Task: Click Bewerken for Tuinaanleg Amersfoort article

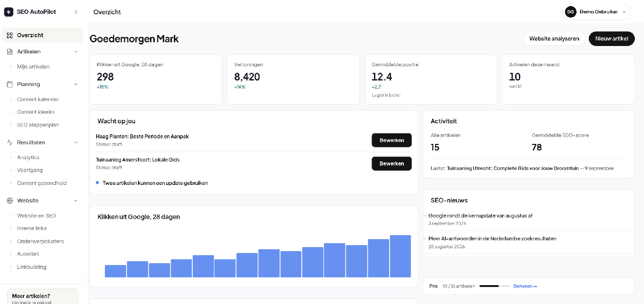Action: coord(391,163)
